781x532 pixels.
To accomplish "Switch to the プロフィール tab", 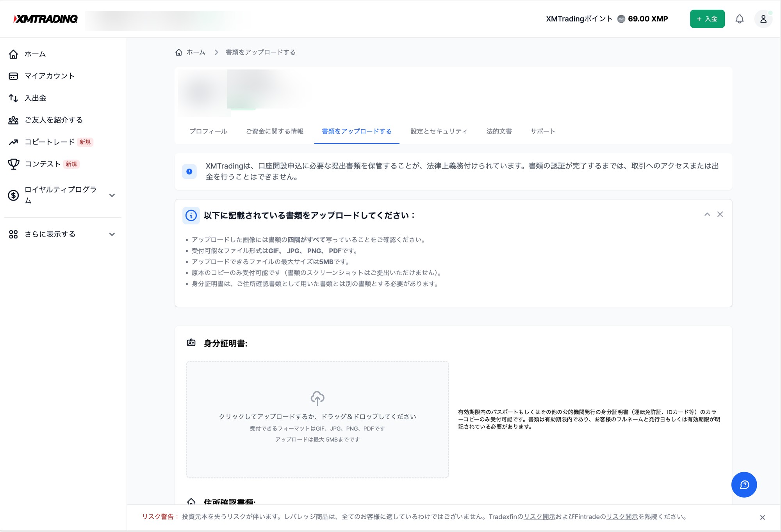I will point(208,132).
